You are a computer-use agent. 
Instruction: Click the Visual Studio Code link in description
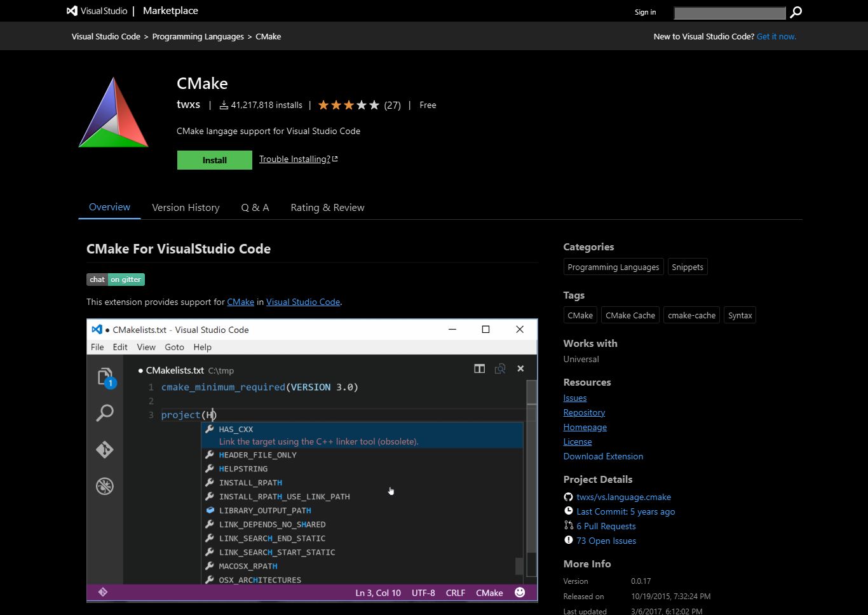click(x=303, y=302)
